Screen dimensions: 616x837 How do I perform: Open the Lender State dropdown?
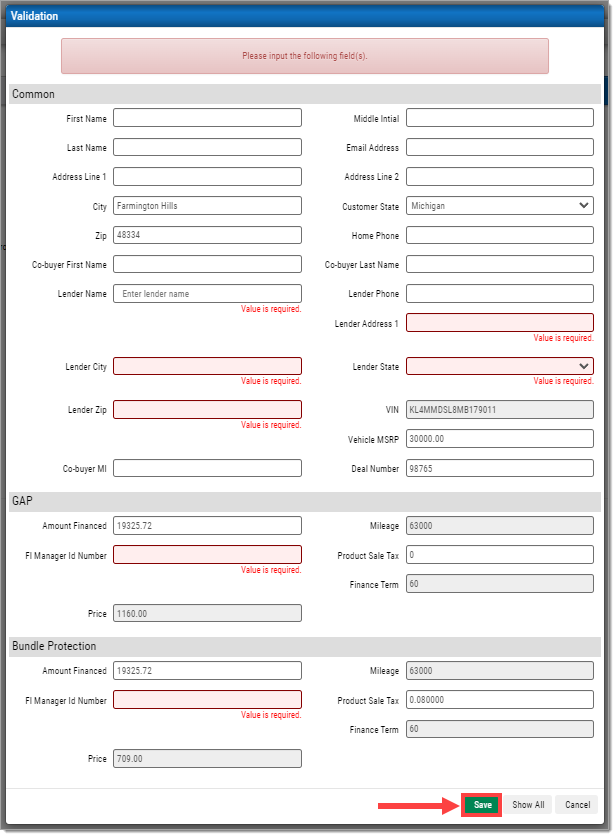click(500, 366)
